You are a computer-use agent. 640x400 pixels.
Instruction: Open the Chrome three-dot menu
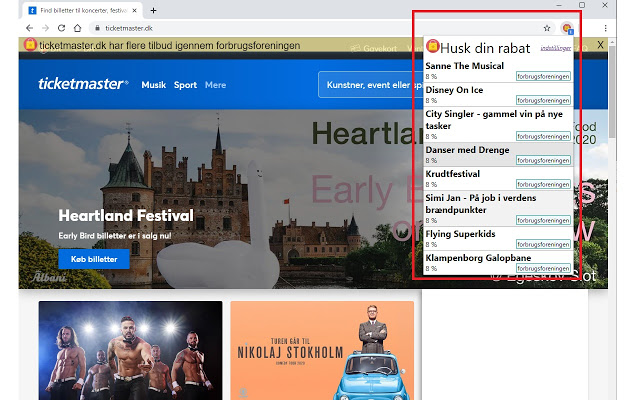pos(606,28)
